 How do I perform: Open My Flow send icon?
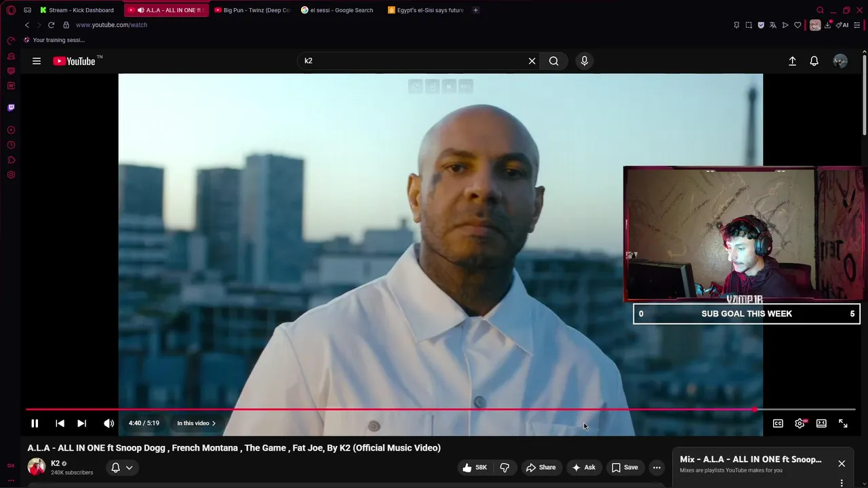click(785, 25)
